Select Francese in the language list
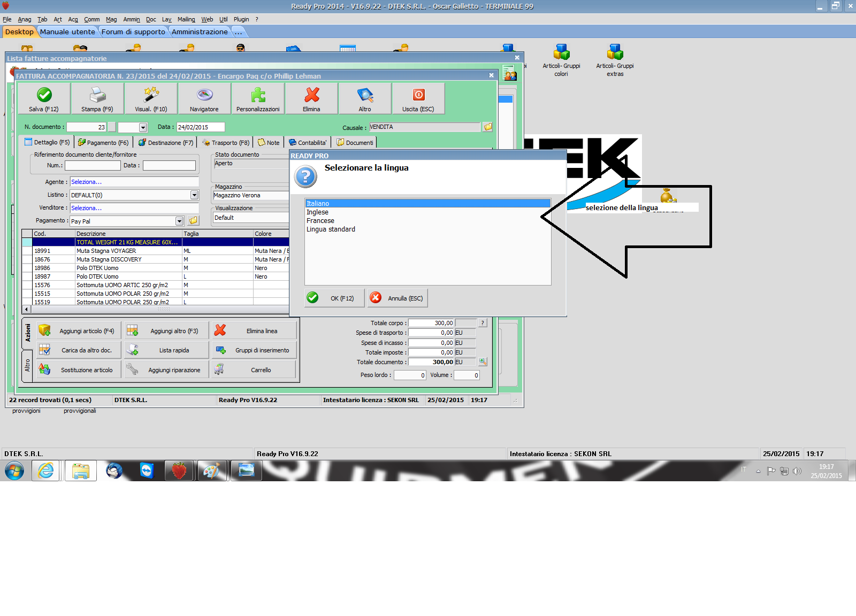856x616 pixels. click(427, 221)
